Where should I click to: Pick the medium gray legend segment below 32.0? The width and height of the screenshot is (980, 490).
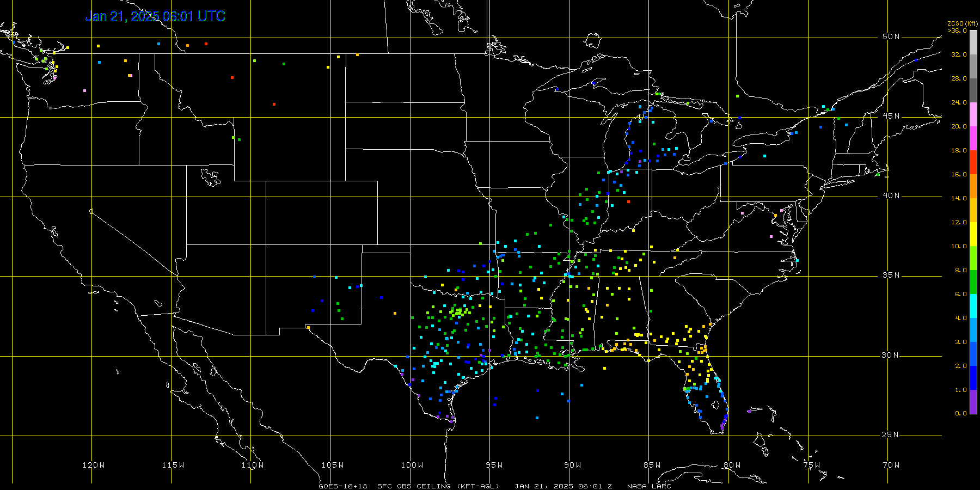[973, 66]
